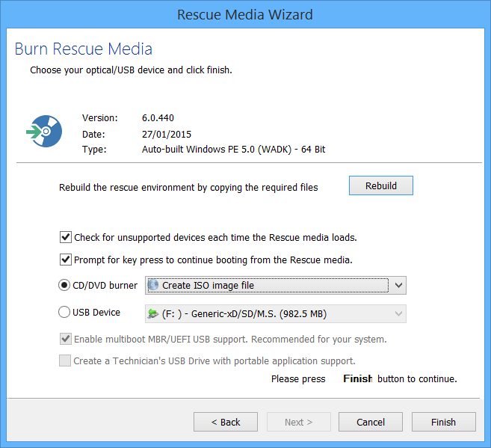This screenshot has height=448, width=491.
Task: Choose the USB Device radio button
Action: point(64,313)
